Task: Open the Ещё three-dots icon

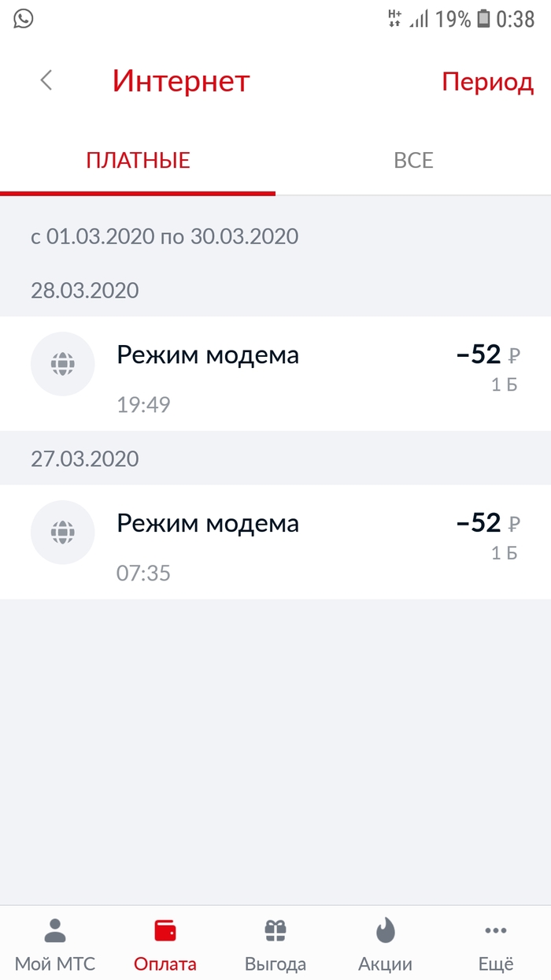Action: click(495, 930)
